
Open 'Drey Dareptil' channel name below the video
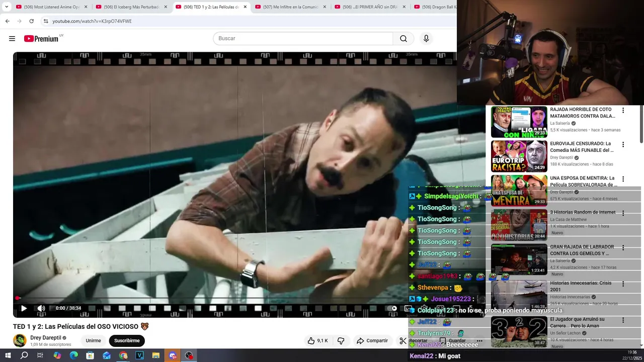[x=46, y=338]
